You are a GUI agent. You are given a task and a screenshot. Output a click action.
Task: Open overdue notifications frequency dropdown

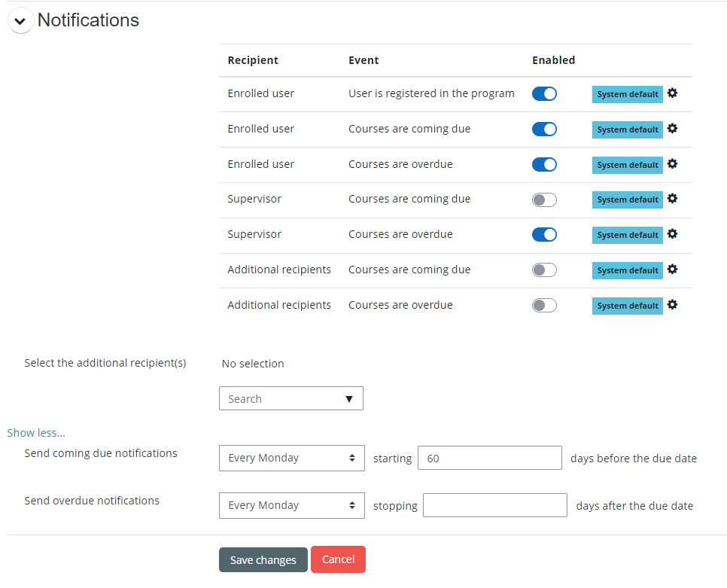[x=291, y=505]
